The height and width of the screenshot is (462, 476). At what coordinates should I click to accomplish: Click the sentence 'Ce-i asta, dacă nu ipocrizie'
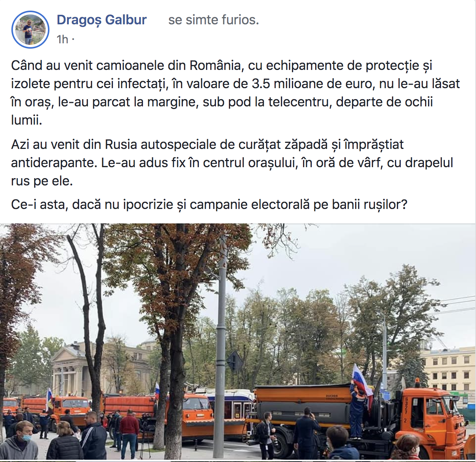pyautogui.click(x=209, y=204)
